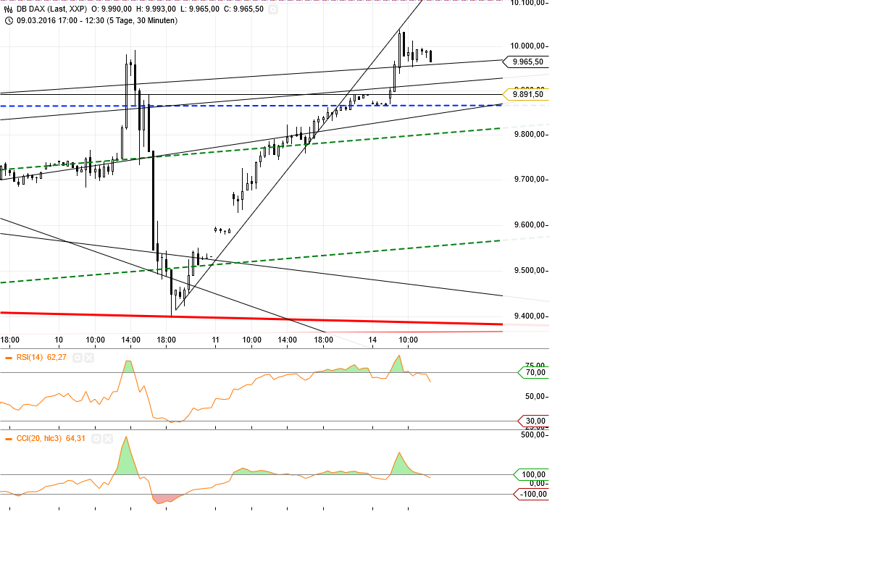
Task: Select the thick red support trend line
Action: [x=251, y=318]
